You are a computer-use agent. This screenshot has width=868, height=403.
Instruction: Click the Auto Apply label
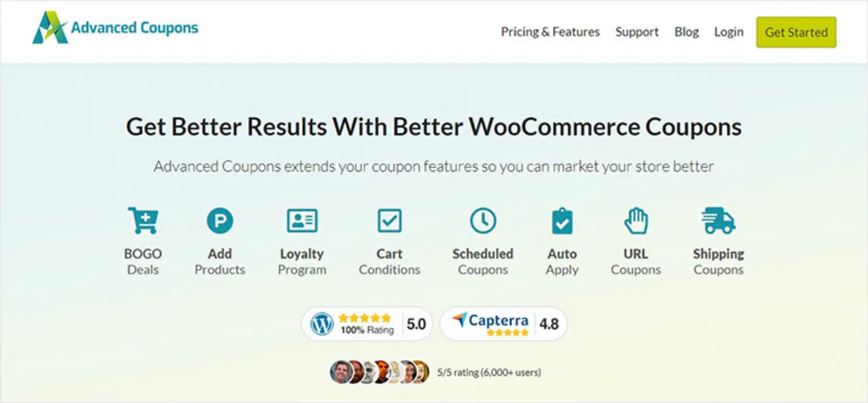(562, 261)
